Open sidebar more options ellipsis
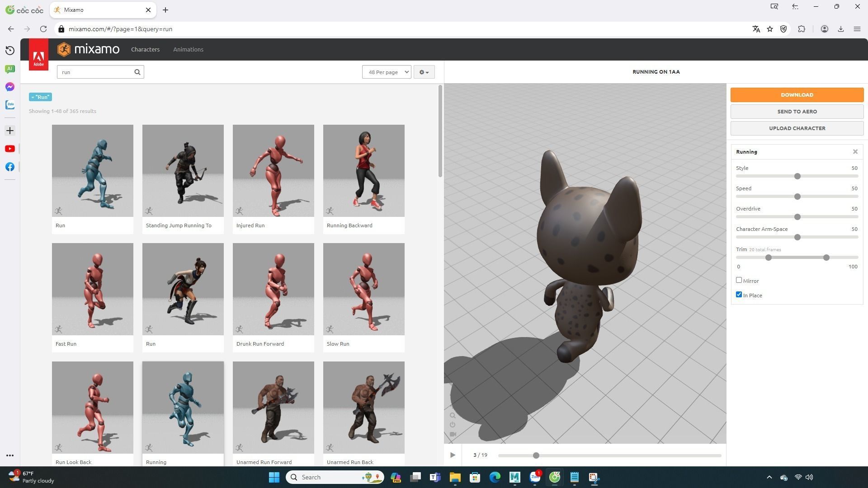Image resolution: width=868 pixels, height=488 pixels. (x=10, y=455)
